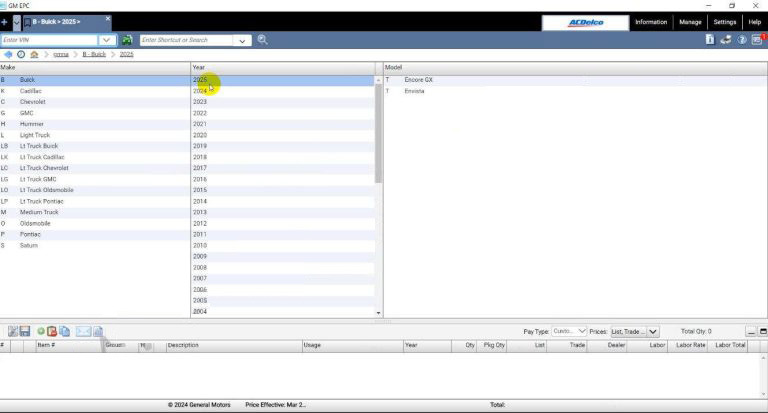This screenshot has width=768, height=413.
Task: Open the 2025 breadcrumb link
Action: [126, 54]
